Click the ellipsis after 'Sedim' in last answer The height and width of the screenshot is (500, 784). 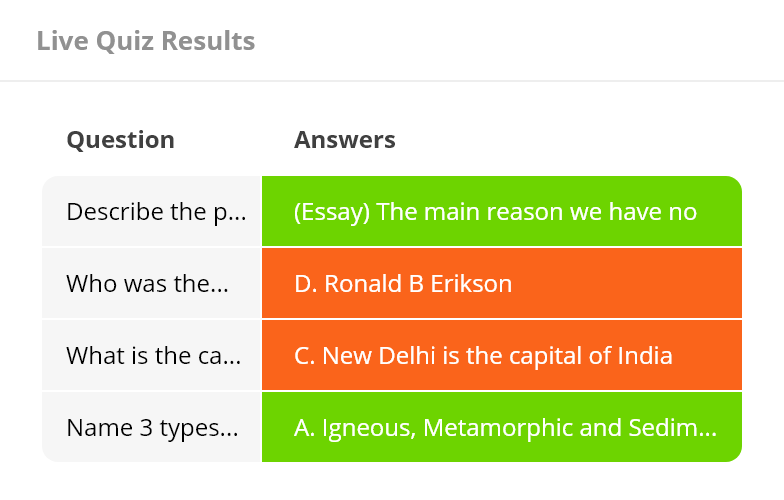(707, 433)
